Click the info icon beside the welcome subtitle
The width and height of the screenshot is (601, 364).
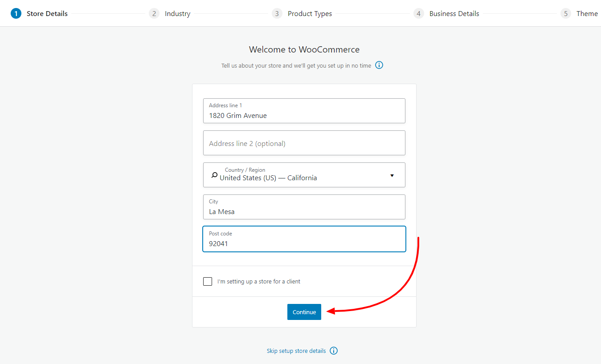point(379,65)
